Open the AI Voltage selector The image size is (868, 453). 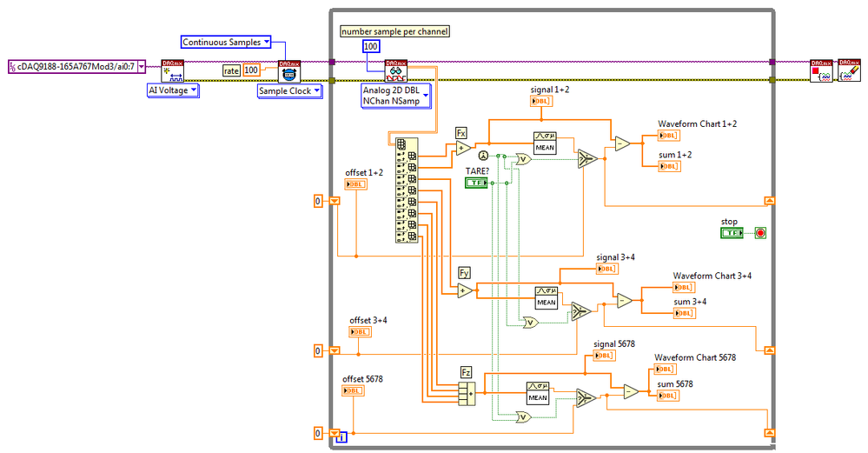click(x=173, y=90)
